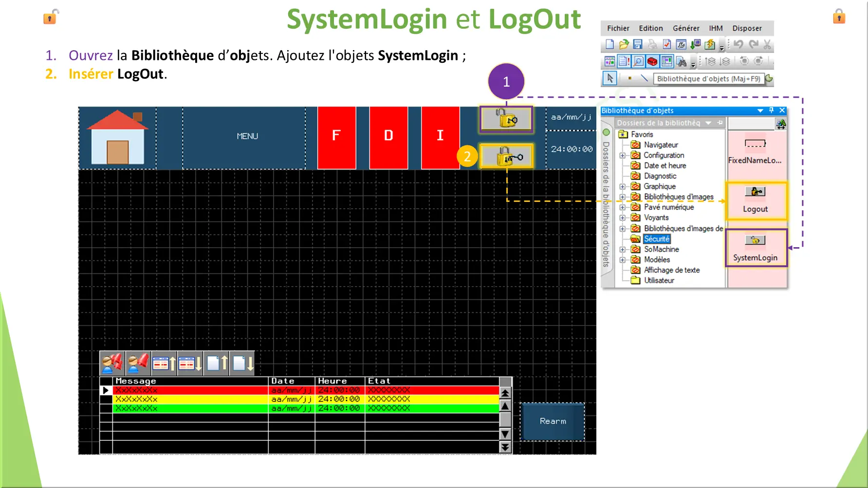Toggle the feedback zone document icon

624,61
